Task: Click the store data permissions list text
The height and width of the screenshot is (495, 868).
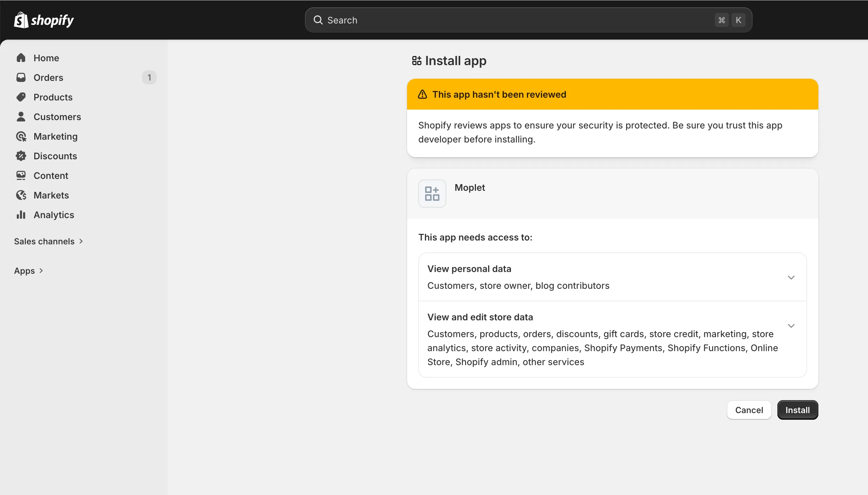Action: 603,348
